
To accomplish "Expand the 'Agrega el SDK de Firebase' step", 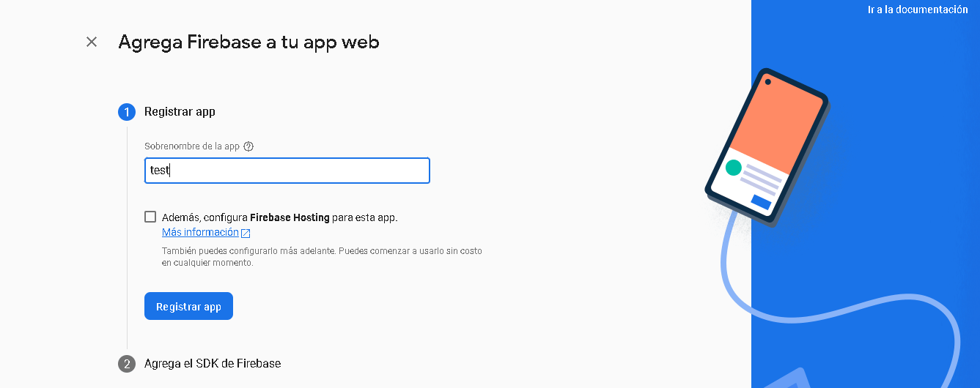I will pyautogui.click(x=213, y=363).
